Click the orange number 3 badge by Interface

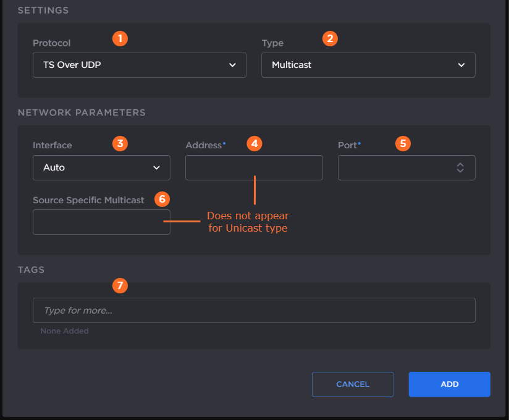[x=120, y=144]
